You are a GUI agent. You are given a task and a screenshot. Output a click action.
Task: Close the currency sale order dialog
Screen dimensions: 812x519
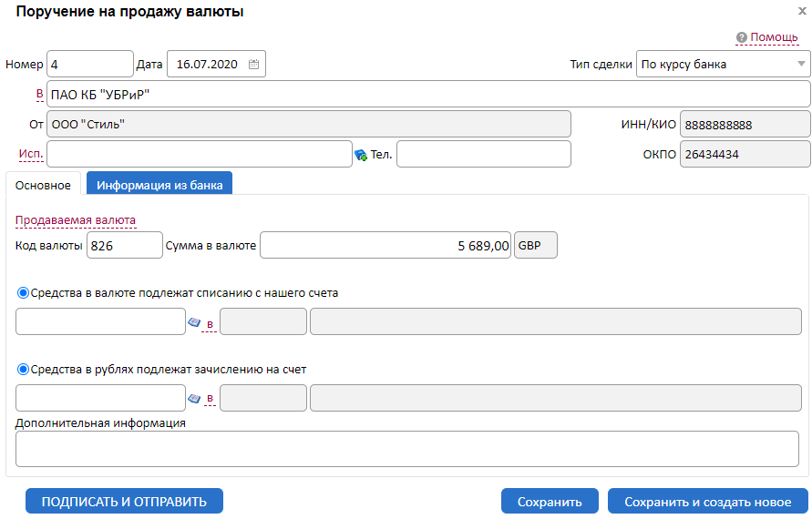(801, 12)
